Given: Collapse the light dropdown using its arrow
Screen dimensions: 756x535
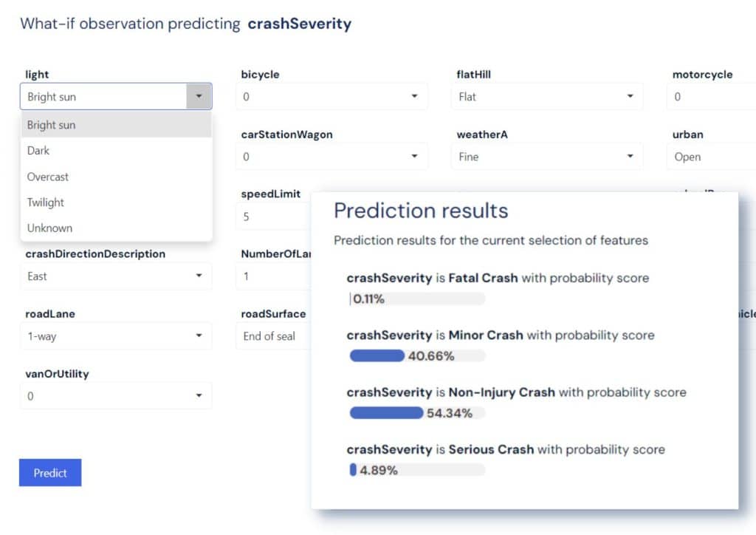Looking at the screenshot, I should [200, 96].
